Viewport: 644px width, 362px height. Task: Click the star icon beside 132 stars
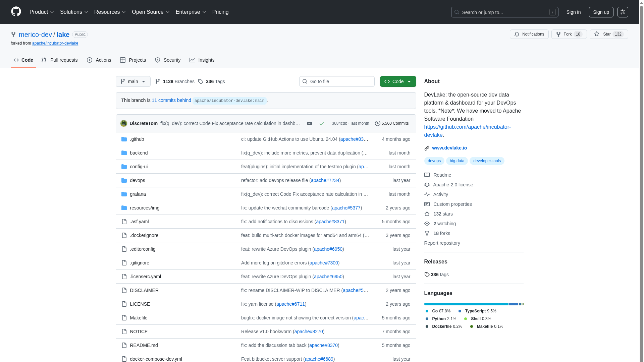[x=427, y=214]
